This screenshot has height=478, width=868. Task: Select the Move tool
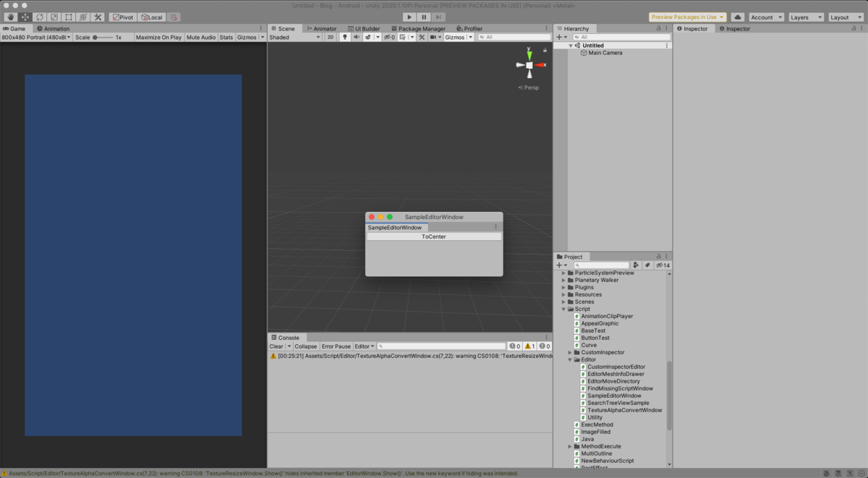(25, 17)
